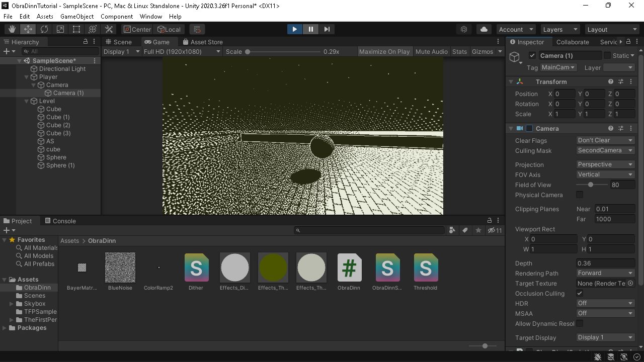This screenshot has width=644, height=362.
Task: Open Unity Collab services icon
Action: pyautogui.click(x=464, y=29)
